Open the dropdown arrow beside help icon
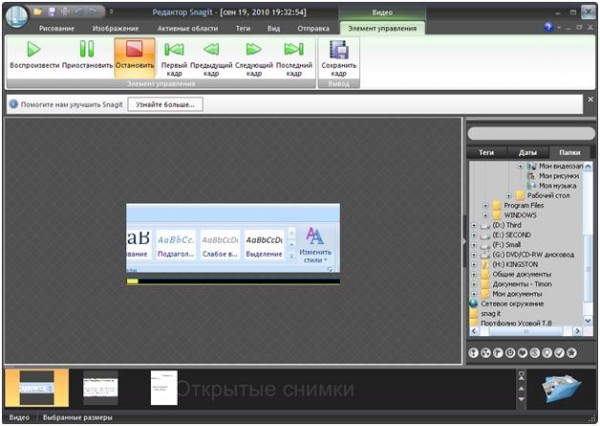 click(x=559, y=28)
